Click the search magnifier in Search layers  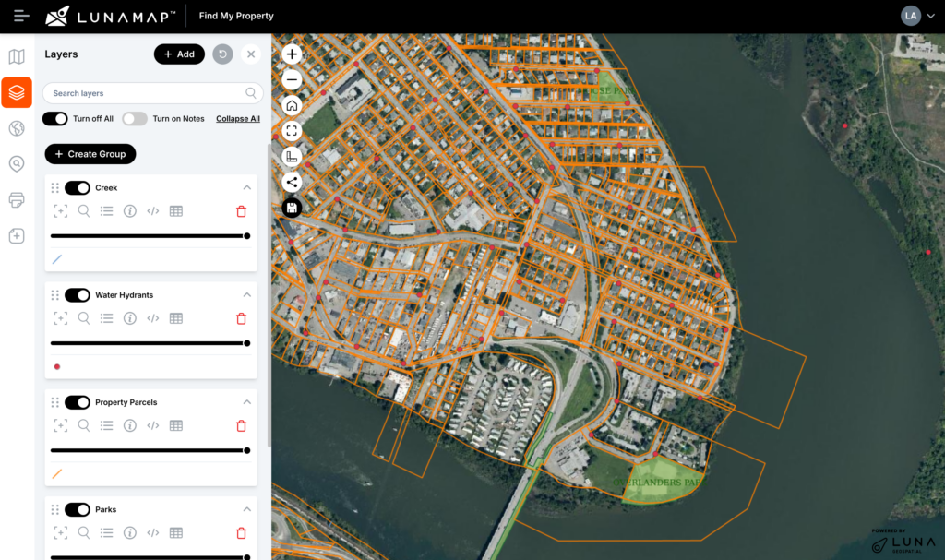pos(251,93)
